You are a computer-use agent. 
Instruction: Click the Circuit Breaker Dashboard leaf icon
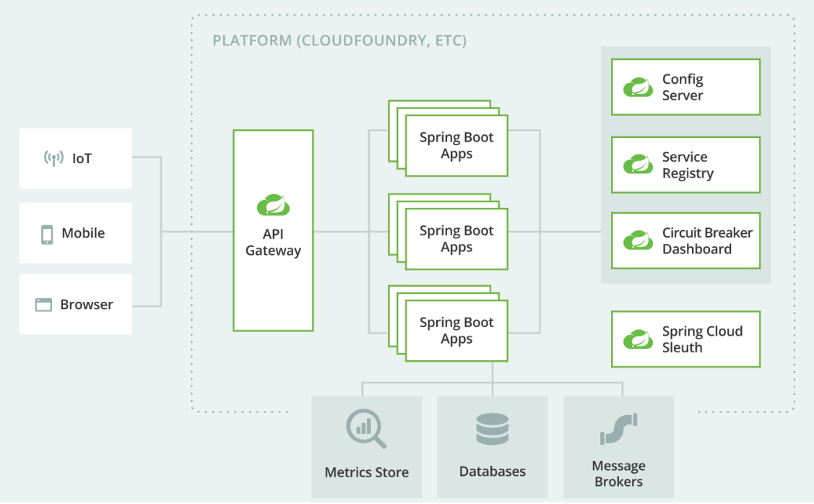[638, 240]
